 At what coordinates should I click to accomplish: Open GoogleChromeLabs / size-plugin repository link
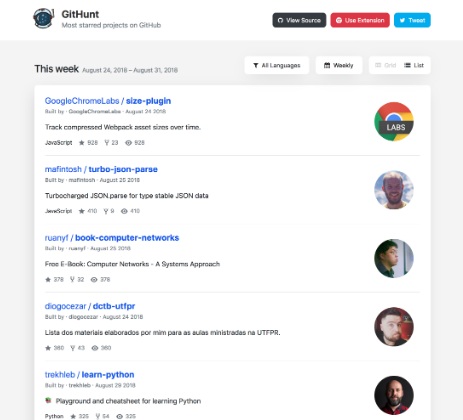[x=108, y=101]
